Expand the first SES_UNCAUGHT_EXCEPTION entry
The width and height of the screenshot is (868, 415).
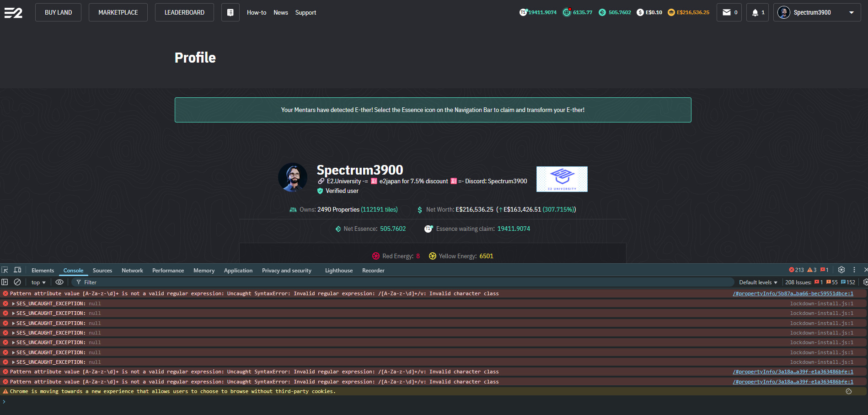point(14,303)
